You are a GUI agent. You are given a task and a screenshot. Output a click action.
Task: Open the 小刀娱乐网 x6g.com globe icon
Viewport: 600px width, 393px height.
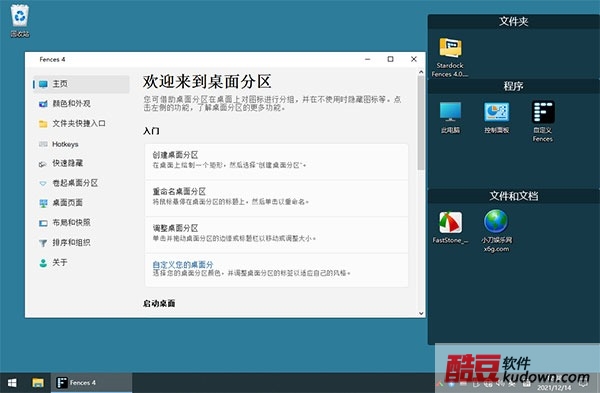click(496, 231)
